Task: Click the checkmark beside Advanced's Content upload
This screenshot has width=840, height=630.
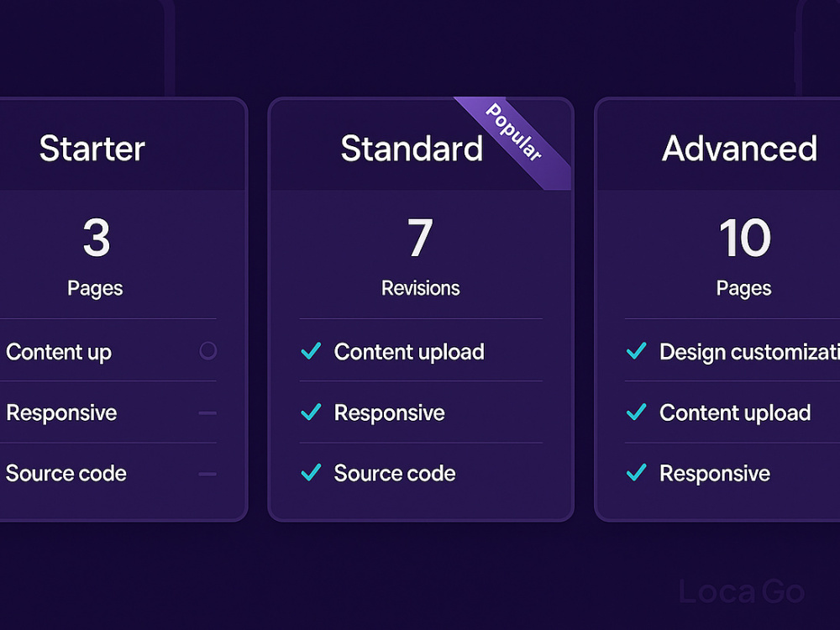Action: 637,412
